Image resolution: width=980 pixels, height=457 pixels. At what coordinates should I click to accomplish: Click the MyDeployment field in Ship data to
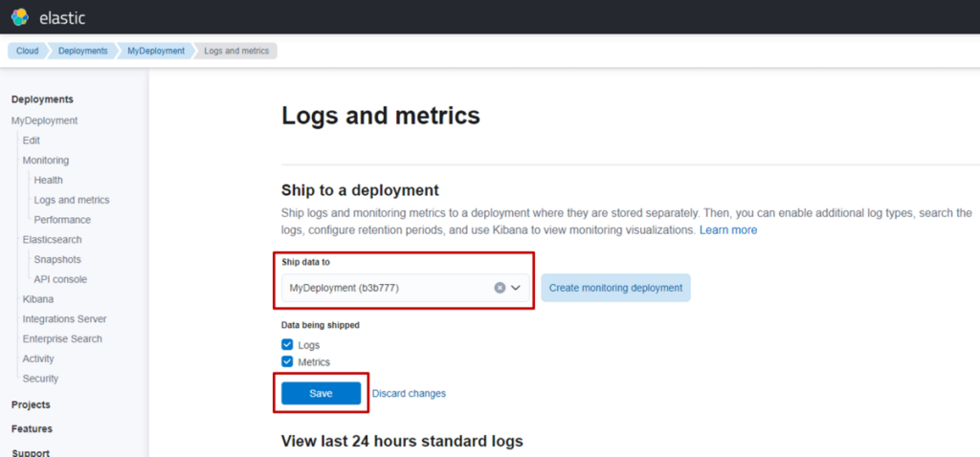[383, 288]
